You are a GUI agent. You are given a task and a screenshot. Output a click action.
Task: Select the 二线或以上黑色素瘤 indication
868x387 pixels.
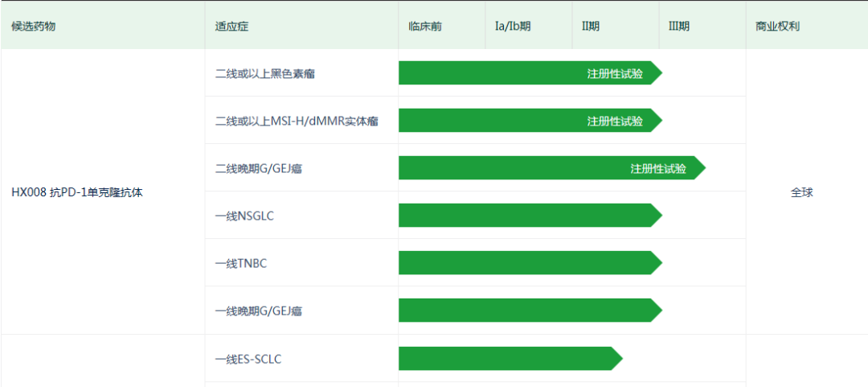click(x=265, y=73)
